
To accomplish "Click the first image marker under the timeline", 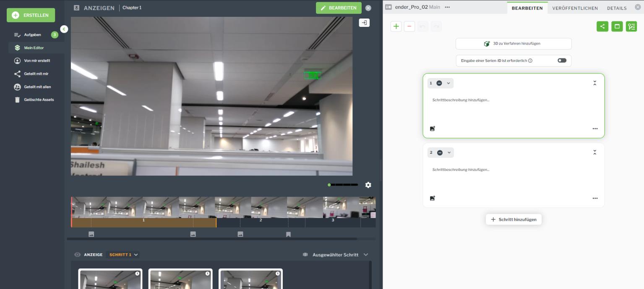I will point(91,234).
